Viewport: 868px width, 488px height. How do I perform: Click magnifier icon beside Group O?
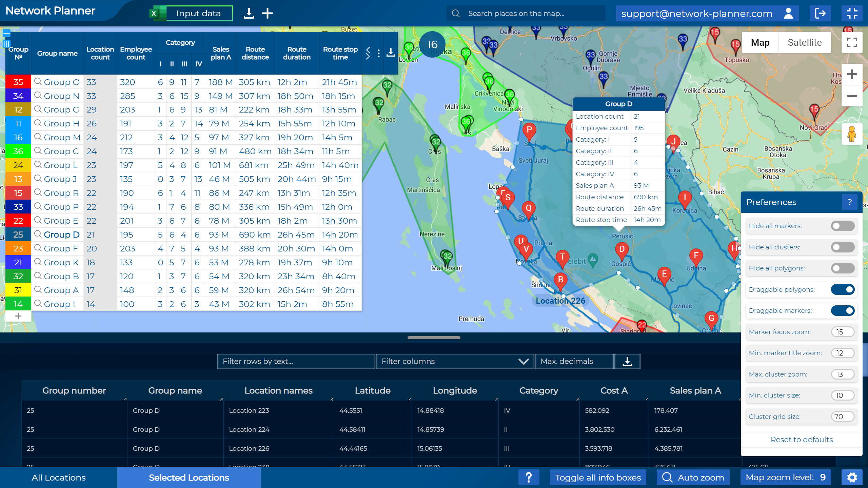38,82
